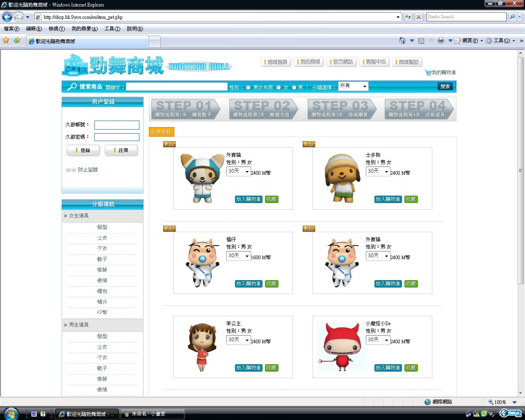The height and width of the screenshot is (420, 525).
Task: Open the shopping cart 我的購物車
Action: click(x=441, y=73)
